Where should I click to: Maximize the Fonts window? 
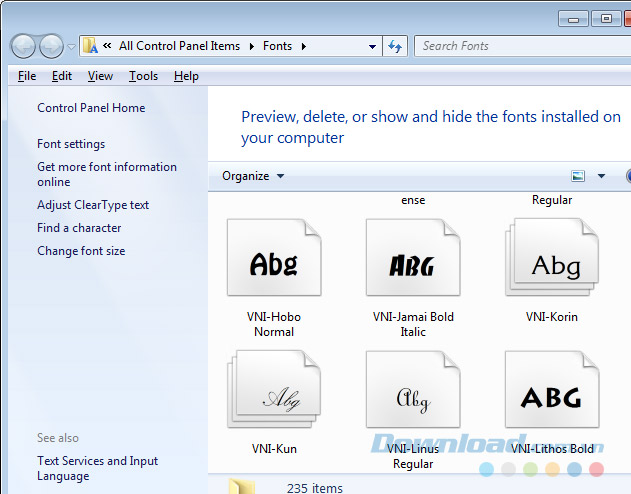coord(606,19)
